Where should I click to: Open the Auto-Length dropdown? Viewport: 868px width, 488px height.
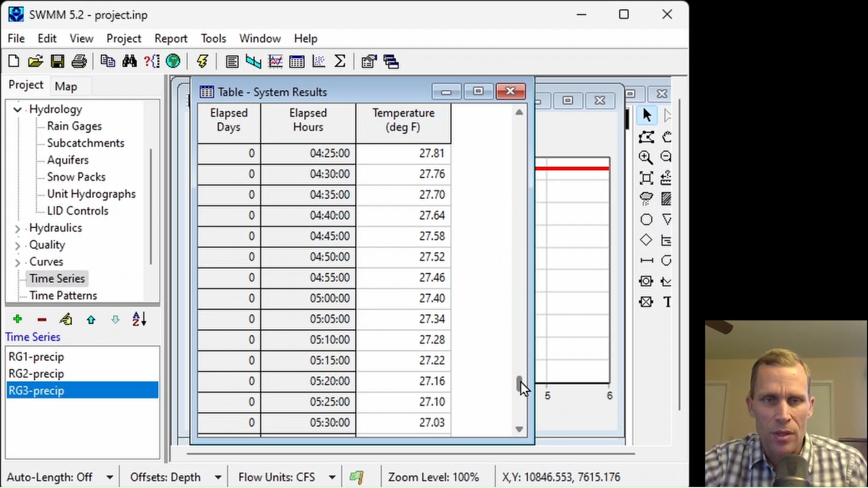tap(109, 478)
